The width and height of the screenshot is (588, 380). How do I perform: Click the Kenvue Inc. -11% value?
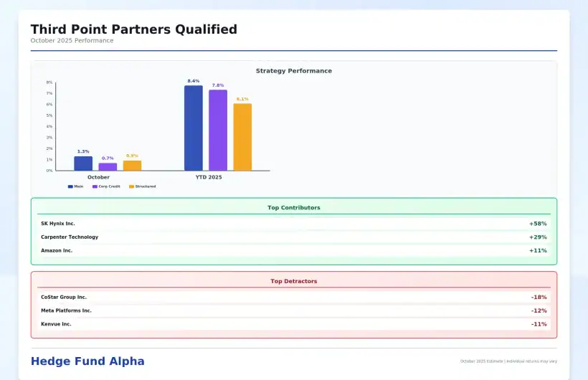(539, 324)
